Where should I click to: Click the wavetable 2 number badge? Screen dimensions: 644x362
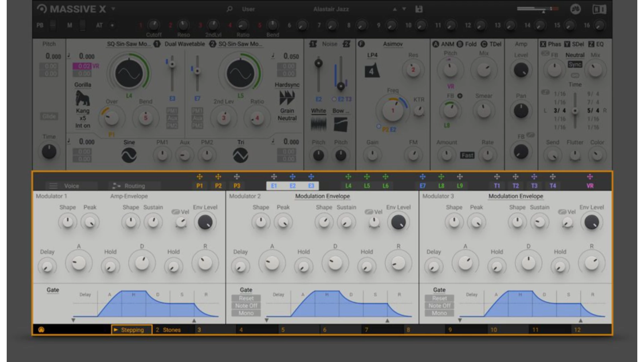(213, 44)
